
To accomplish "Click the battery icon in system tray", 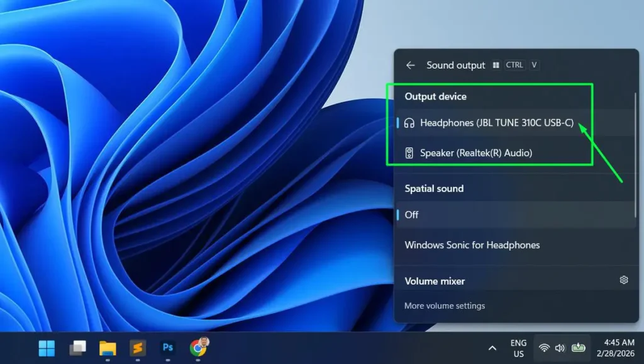I will click(x=579, y=348).
